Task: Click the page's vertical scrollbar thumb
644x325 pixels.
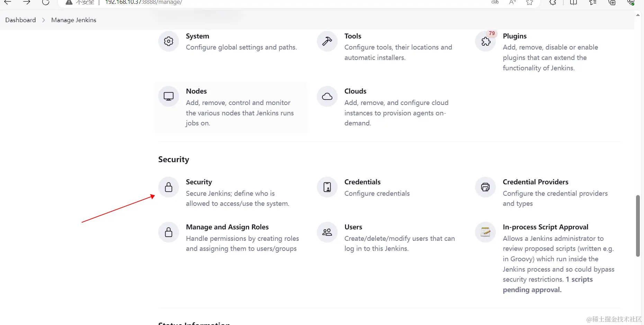Action: point(638,226)
